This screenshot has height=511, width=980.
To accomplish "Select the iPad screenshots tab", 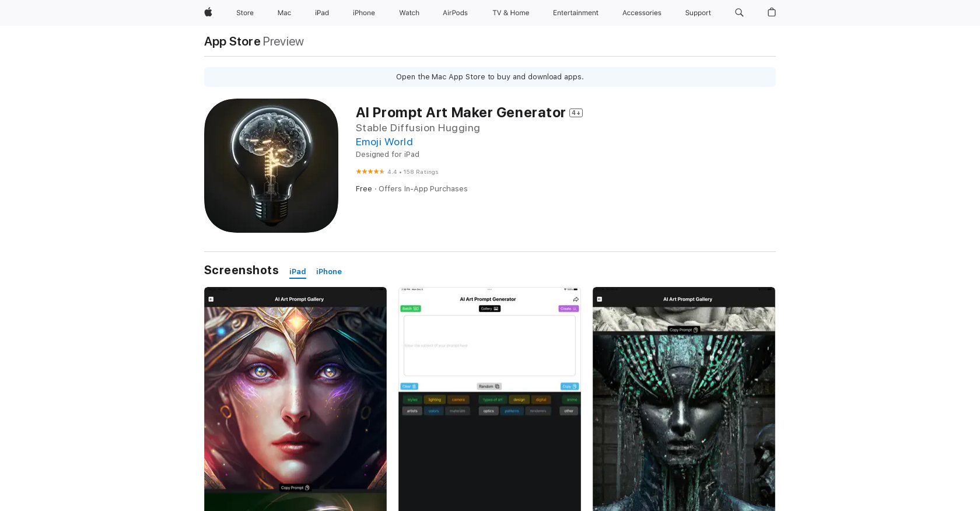I will click(x=297, y=272).
